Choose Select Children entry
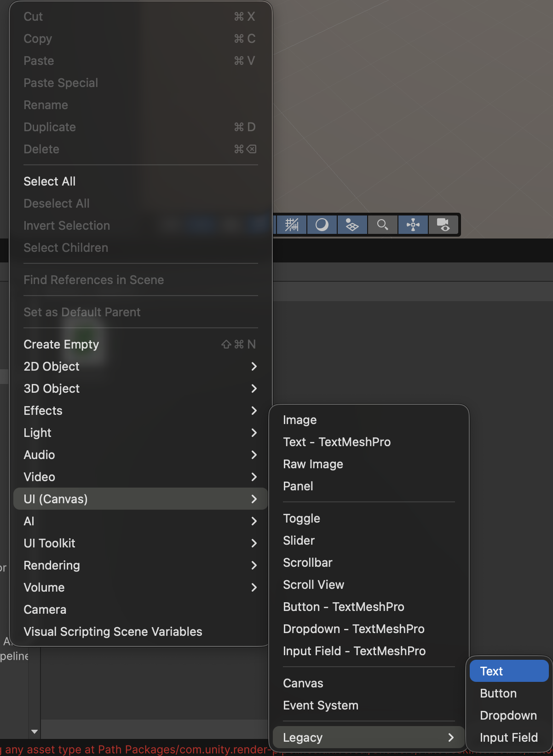 click(140, 248)
